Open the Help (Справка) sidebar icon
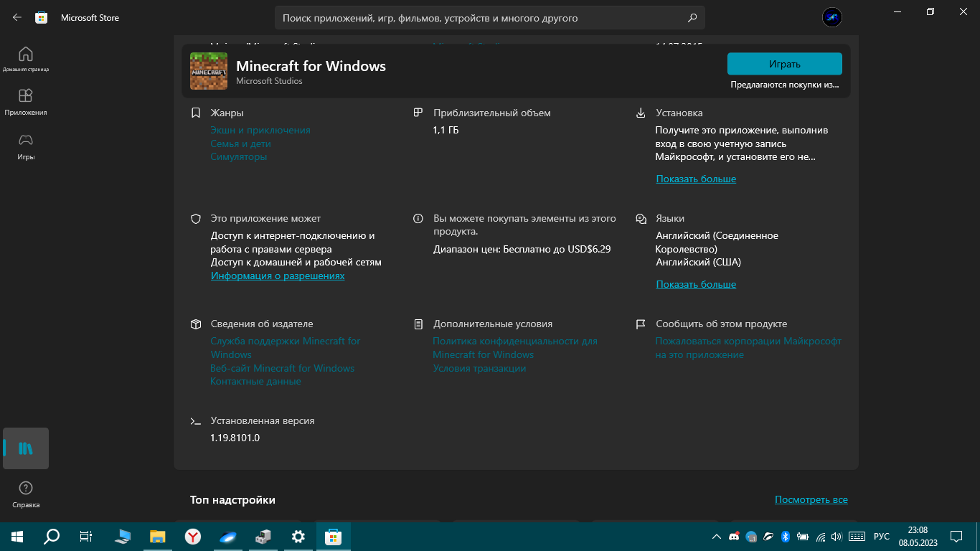Screen dimensions: 980x551 (x=26, y=494)
